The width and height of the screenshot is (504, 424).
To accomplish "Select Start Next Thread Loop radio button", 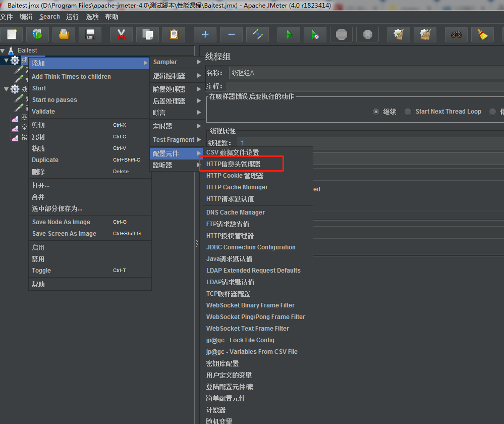I will point(408,112).
